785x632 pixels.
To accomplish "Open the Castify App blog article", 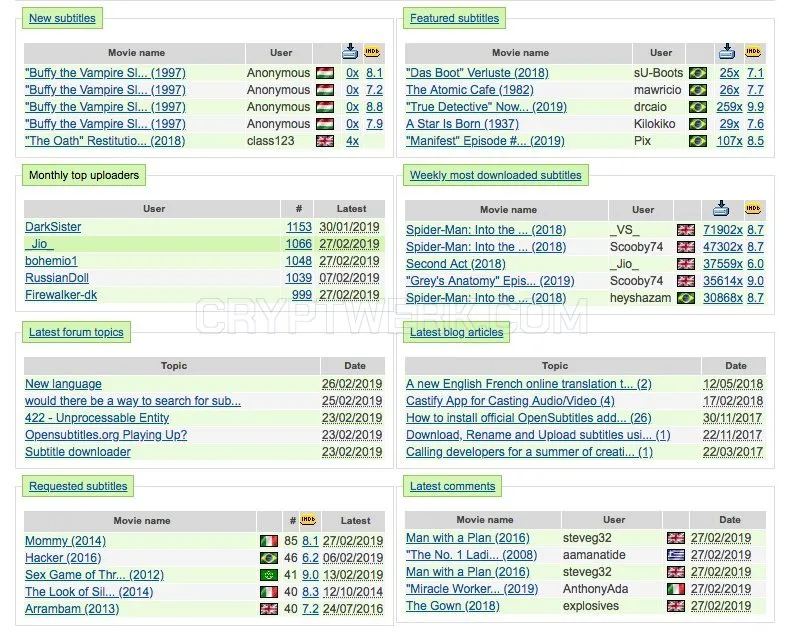I will click(510, 401).
